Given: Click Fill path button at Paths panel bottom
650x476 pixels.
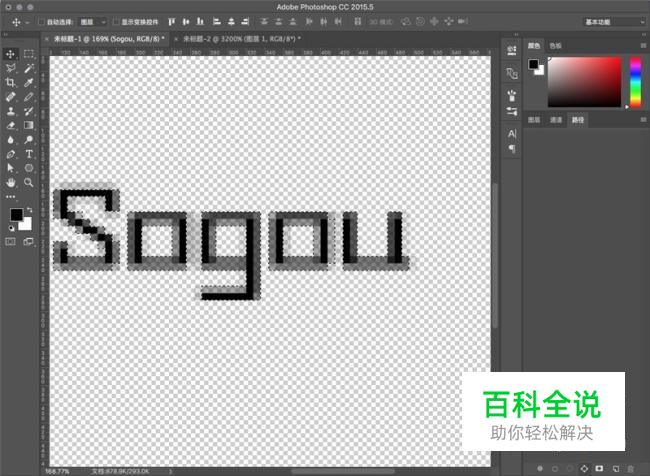Looking at the screenshot, I should (x=540, y=469).
